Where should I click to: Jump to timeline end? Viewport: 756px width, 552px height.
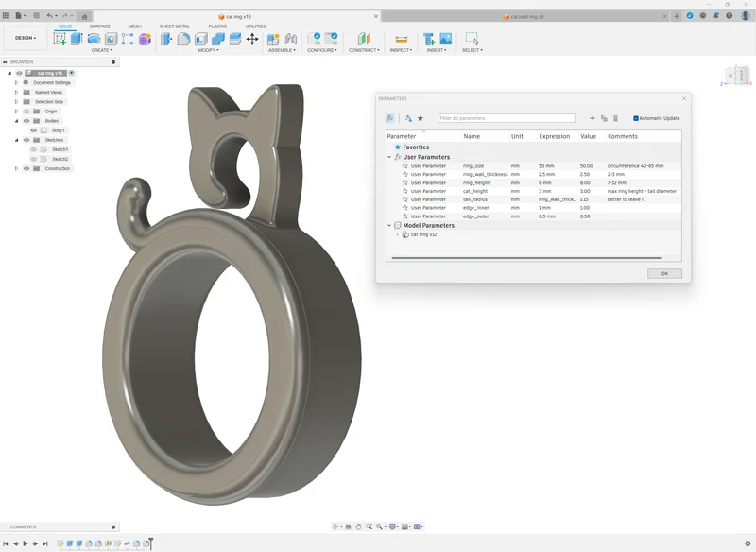coord(45,543)
